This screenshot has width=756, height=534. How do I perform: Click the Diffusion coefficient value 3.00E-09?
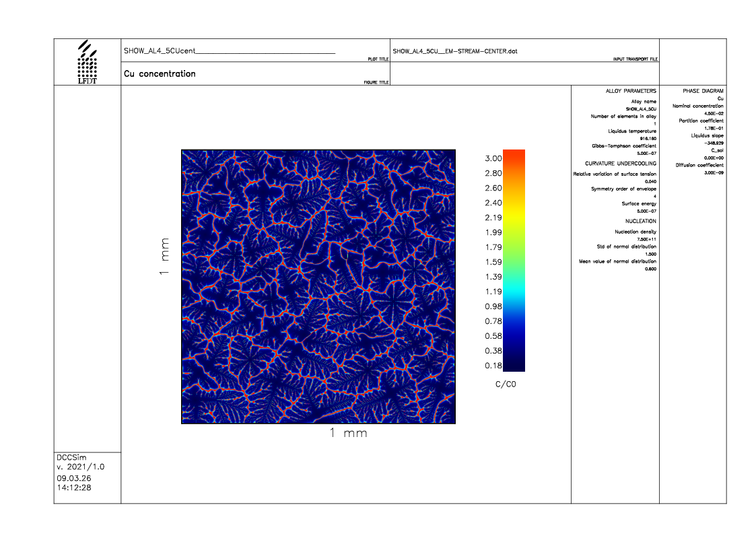713,172
